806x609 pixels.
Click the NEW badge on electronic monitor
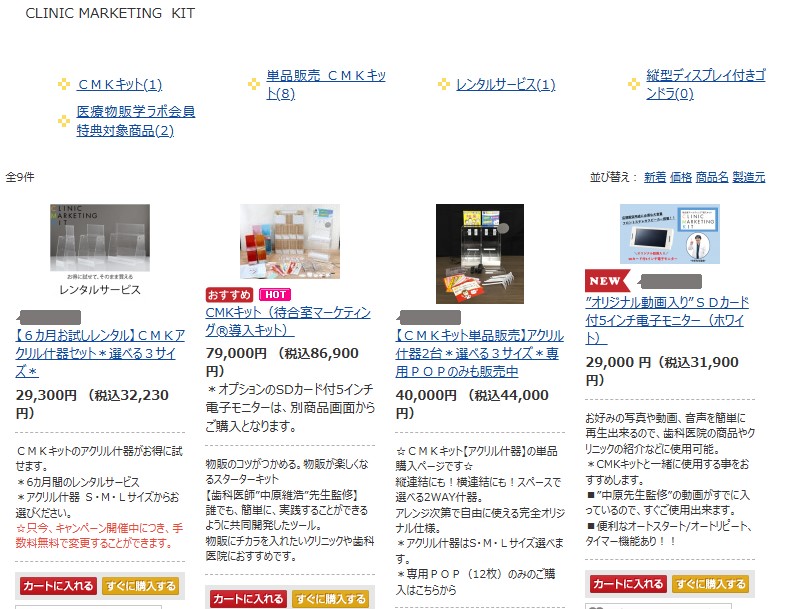click(x=607, y=281)
